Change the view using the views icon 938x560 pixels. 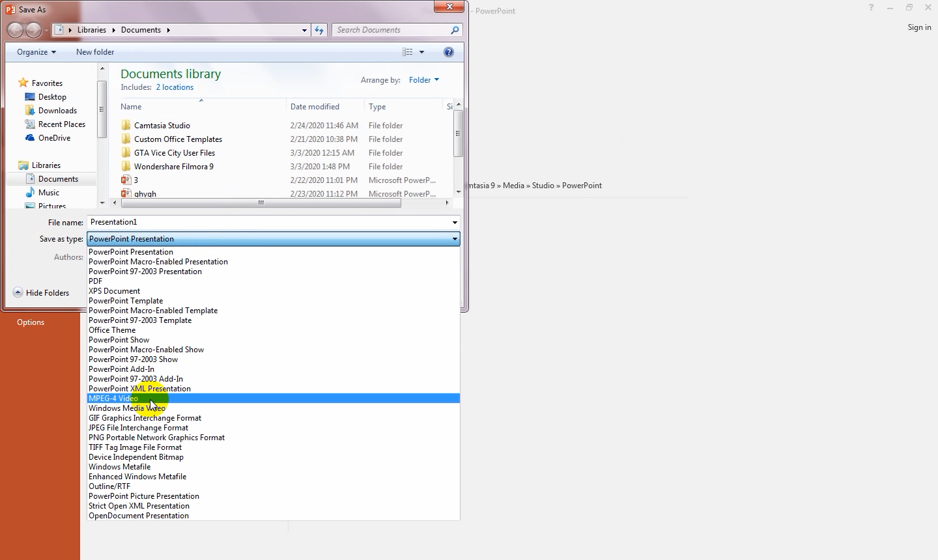coord(408,52)
